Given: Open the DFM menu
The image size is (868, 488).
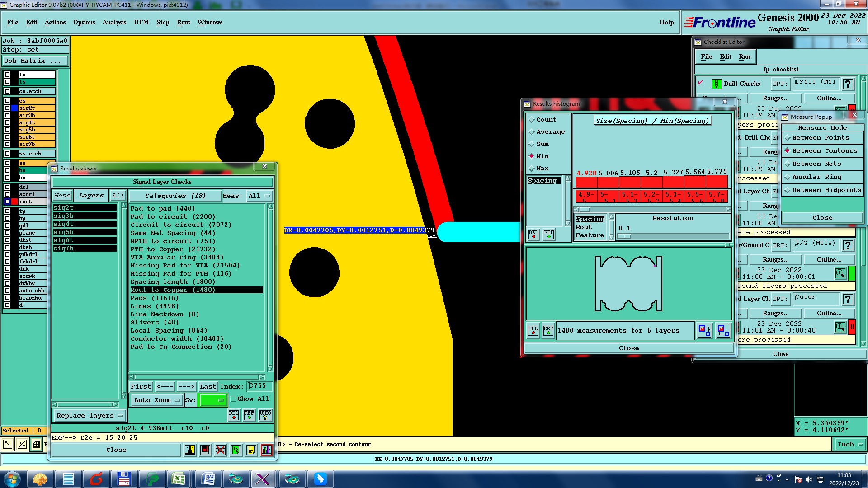Looking at the screenshot, I should [x=141, y=22].
